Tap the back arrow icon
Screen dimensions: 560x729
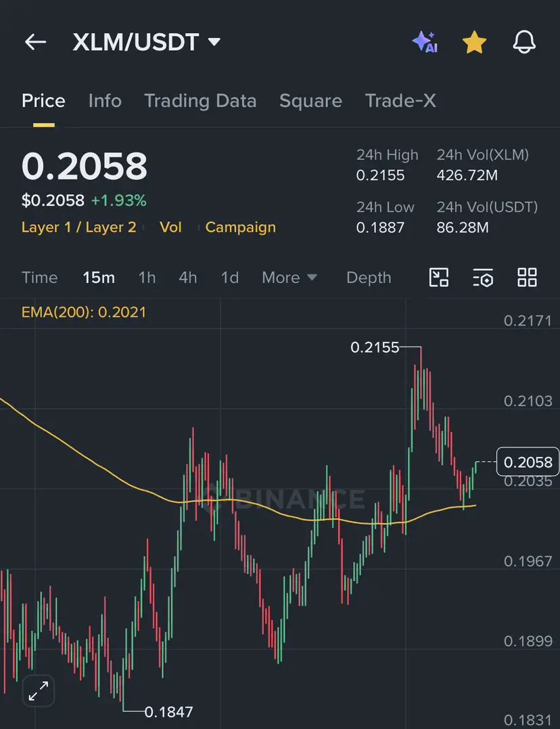point(35,42)
